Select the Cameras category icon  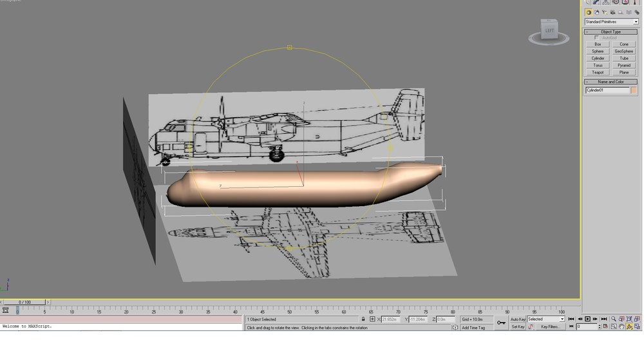(x=612, y=12)
